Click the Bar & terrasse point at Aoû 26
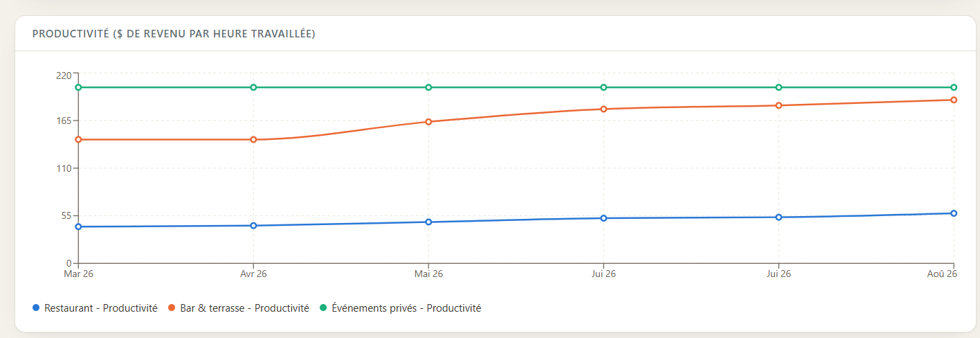This screenshot has width=980, height=338. (954, 100)
